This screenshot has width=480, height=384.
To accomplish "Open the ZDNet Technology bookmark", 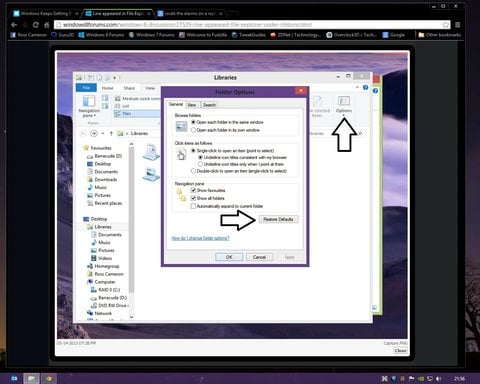I will [x=295, y=35].
